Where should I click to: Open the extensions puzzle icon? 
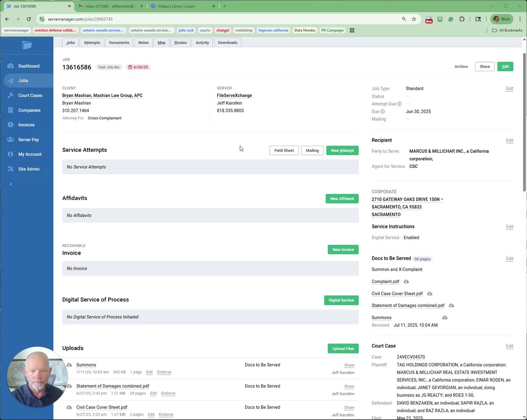(x=462, y=19)
